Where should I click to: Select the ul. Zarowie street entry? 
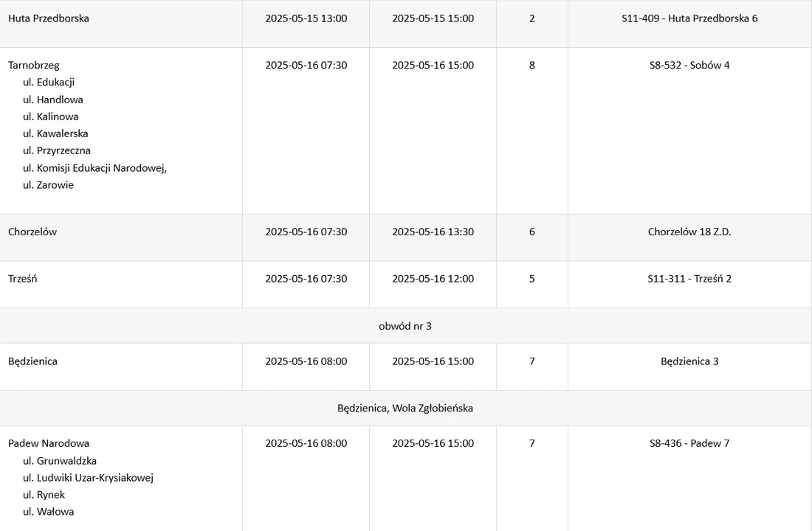[x=48, y=185]
